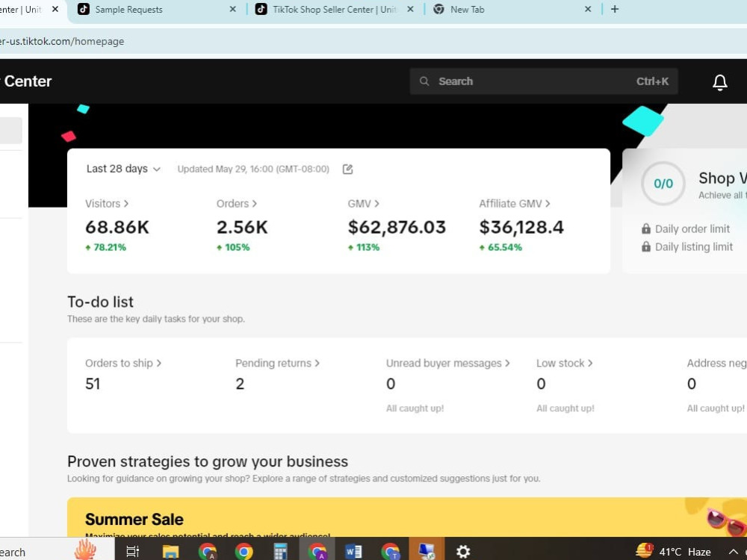Switch to second TikTok Shop Seller Center tab
747x560 pixels.
[x=333, y=10]
